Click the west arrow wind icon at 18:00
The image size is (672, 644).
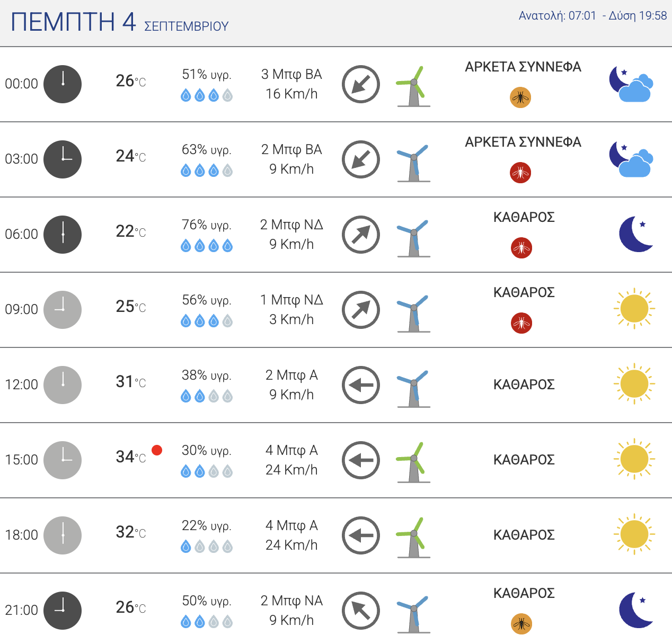point(361,535)
